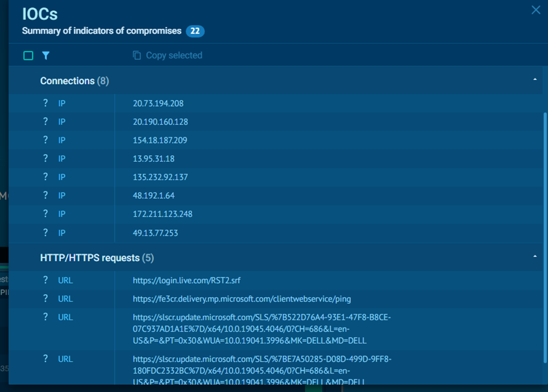Select IP address 172.211.123.248
Screen dimensions: 548x392
point(162,214)
